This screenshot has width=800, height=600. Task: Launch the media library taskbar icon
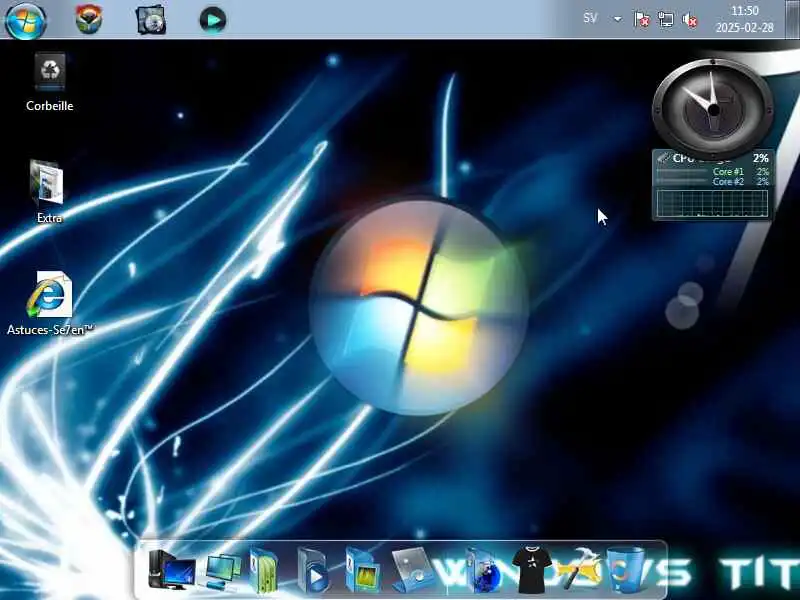click(151, 20)
